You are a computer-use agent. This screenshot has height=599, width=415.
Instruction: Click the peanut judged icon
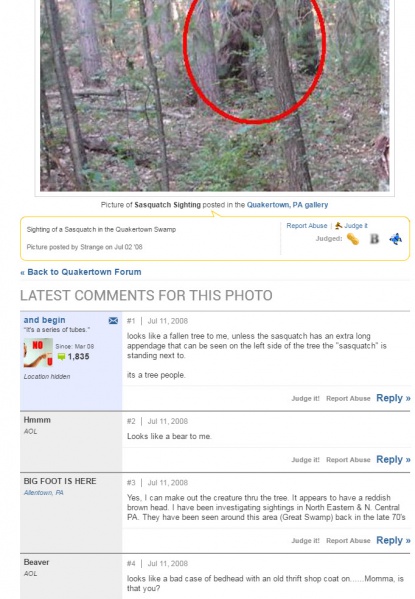coord(353,239)
